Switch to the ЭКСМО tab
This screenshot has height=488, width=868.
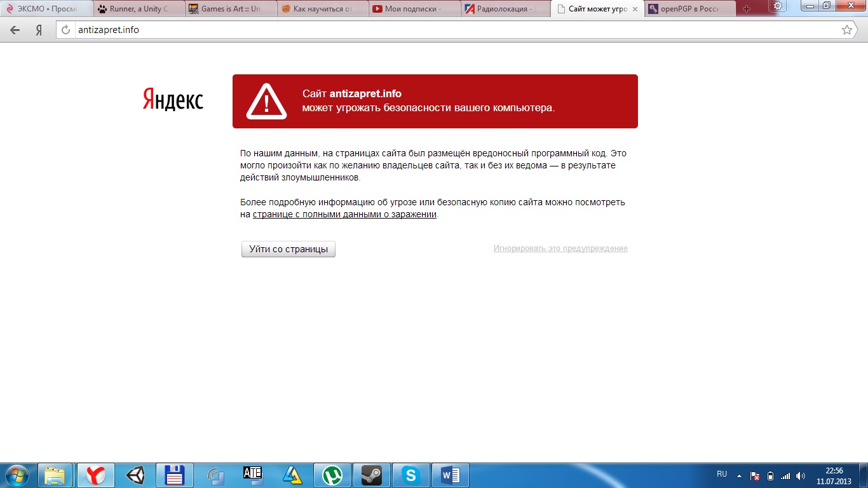(47, 9)
